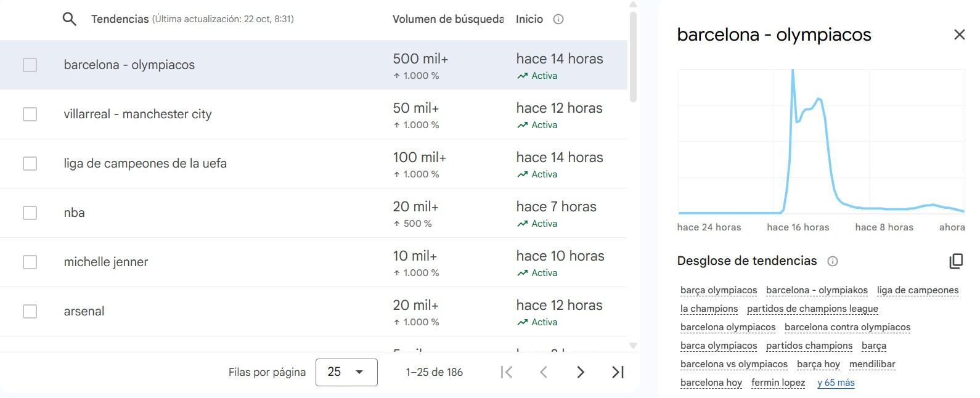The height and width of the screenshot is (398, 980).
Task: Select the arsenal trend title
Action: point(84,311)
